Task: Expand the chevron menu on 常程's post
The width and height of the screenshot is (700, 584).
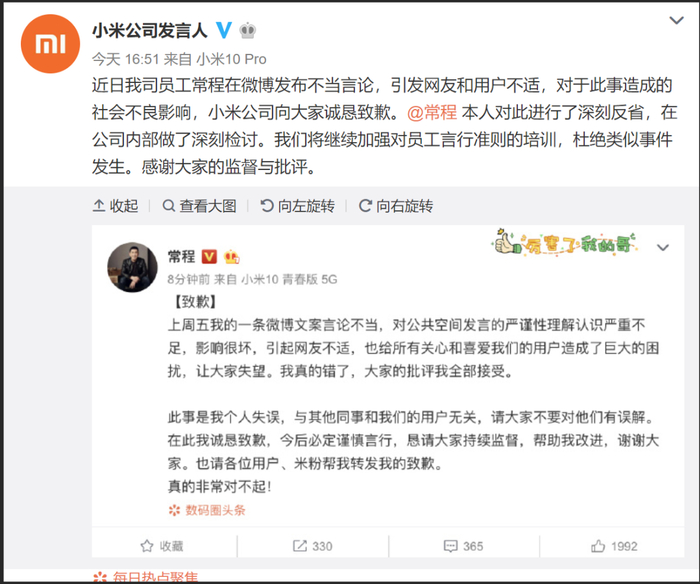Action: pos(663,247)
